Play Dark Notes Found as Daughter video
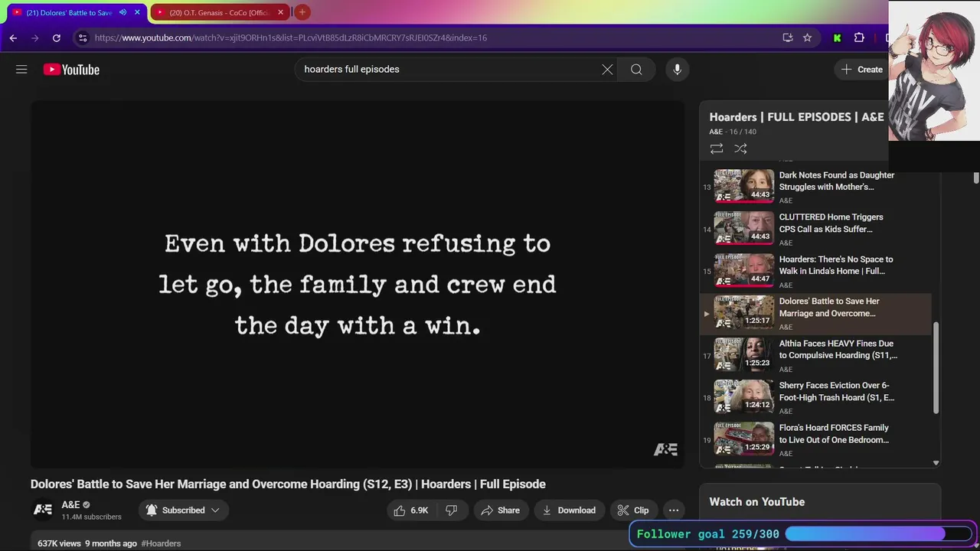 pos(815,186)
